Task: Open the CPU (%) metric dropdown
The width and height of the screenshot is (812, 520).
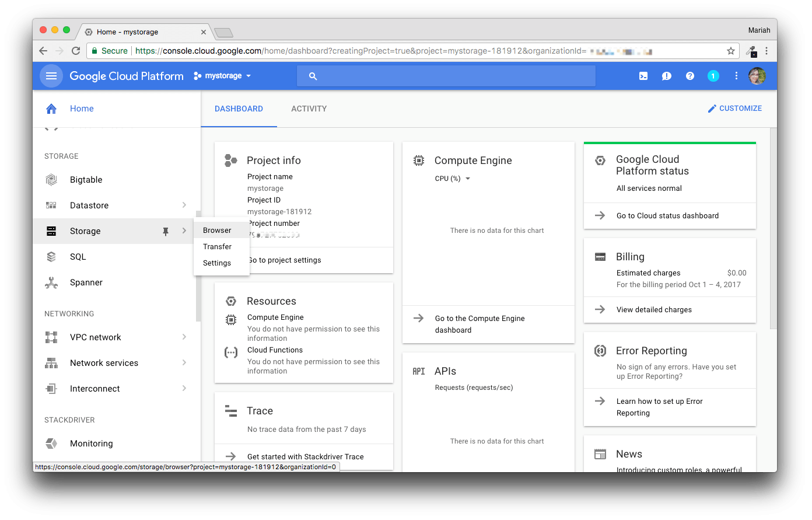Action: pos(453,178)
